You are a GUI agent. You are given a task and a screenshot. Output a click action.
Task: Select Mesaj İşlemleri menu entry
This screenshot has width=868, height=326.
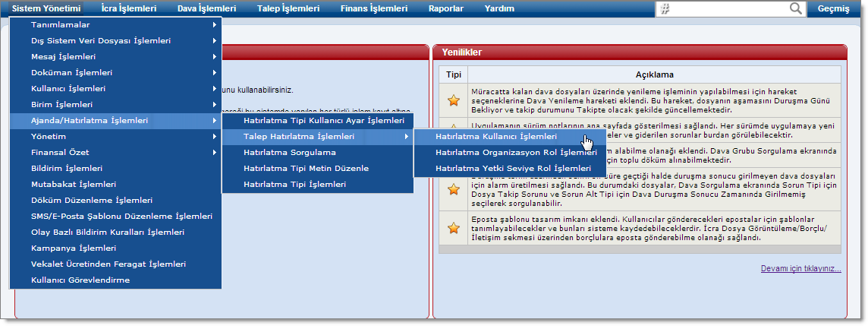(x=115, y=56)
